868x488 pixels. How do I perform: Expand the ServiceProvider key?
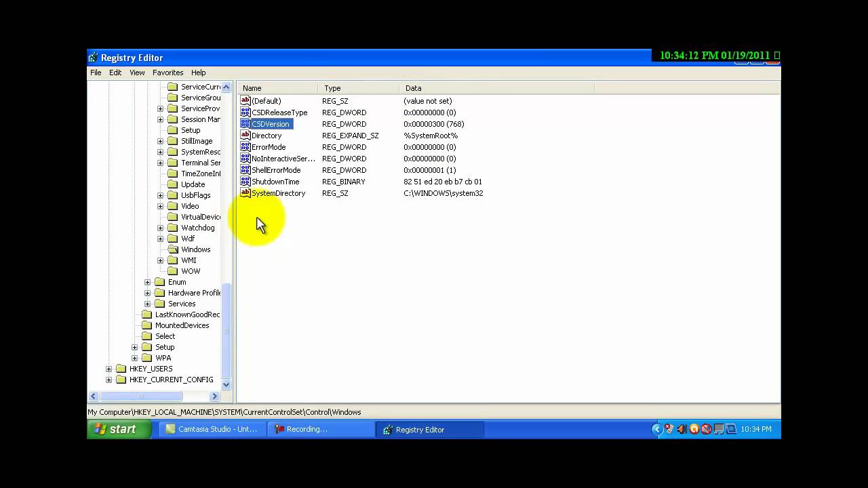(161, 108)
